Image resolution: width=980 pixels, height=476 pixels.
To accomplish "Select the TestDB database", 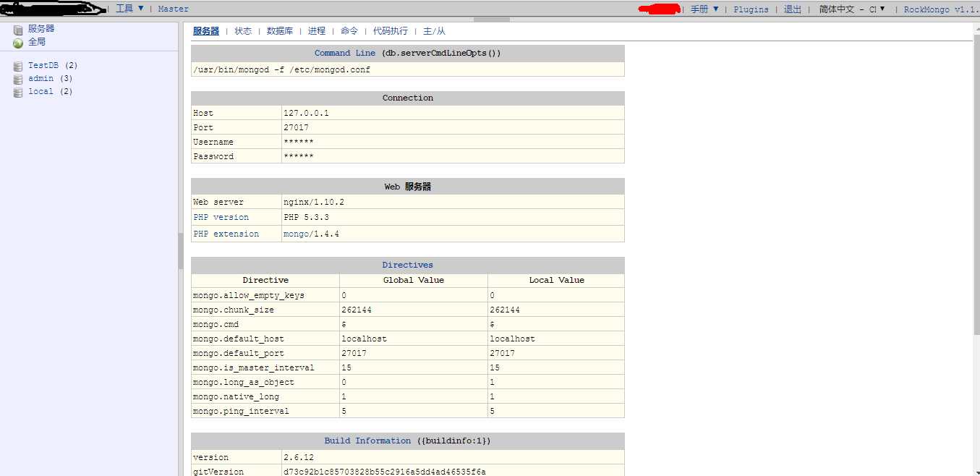I will click(x=43, y=65).
